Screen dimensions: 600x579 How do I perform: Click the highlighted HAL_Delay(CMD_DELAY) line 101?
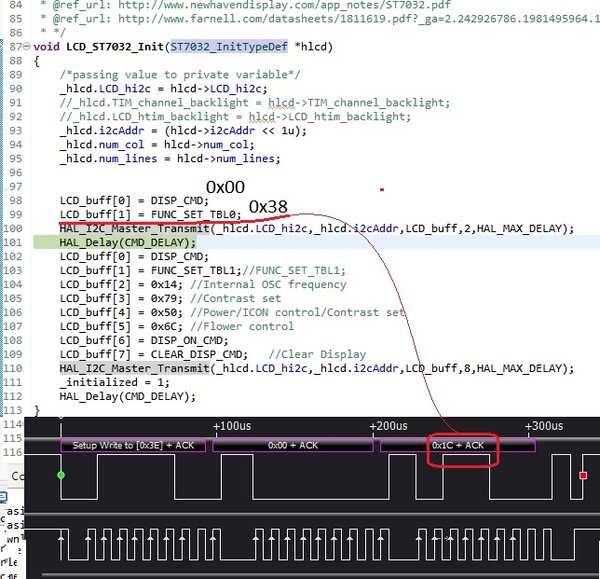(127, 242)
